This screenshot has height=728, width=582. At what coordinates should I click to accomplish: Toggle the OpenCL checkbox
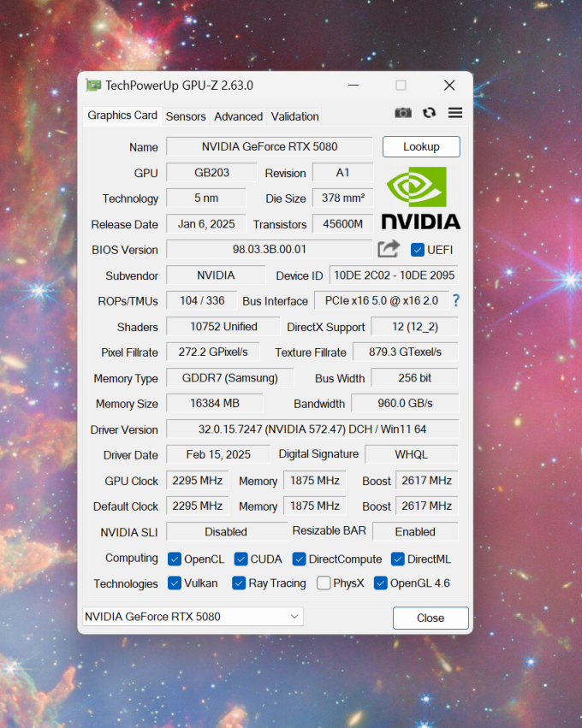(175, 559)
